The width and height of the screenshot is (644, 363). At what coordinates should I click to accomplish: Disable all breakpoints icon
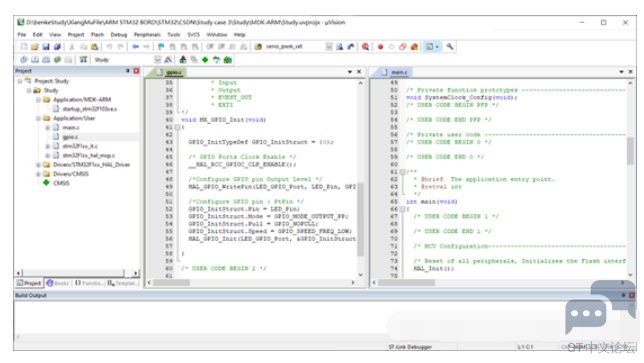(402, 47)
